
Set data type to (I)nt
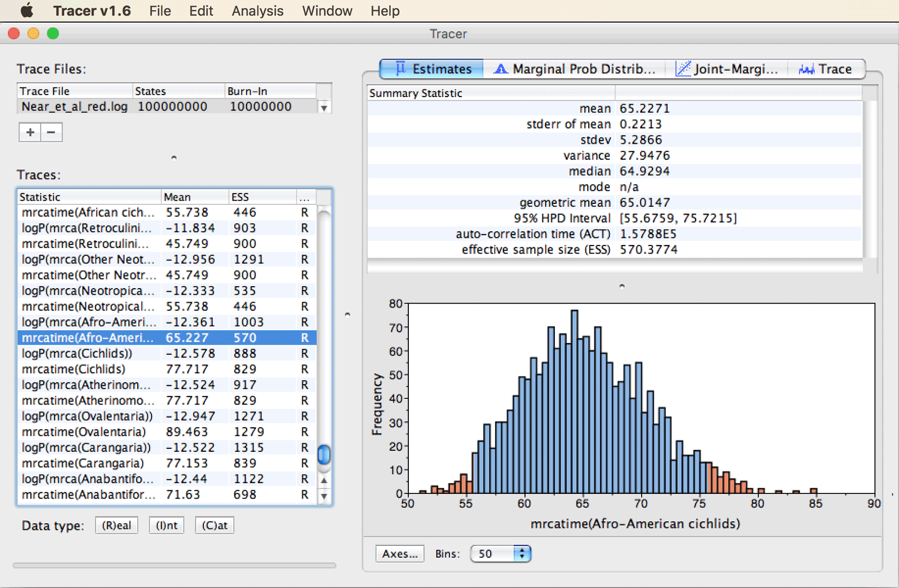coord(166,525)
